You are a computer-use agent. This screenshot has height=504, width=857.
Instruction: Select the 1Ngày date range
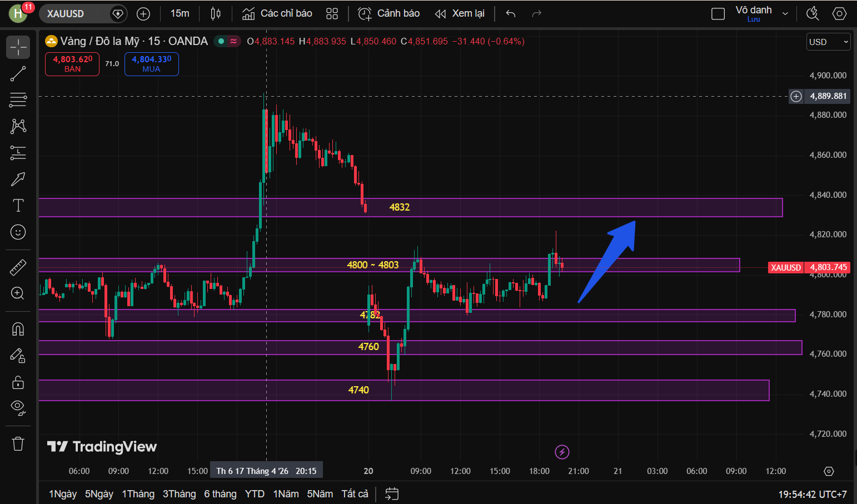tap(63, 494)
